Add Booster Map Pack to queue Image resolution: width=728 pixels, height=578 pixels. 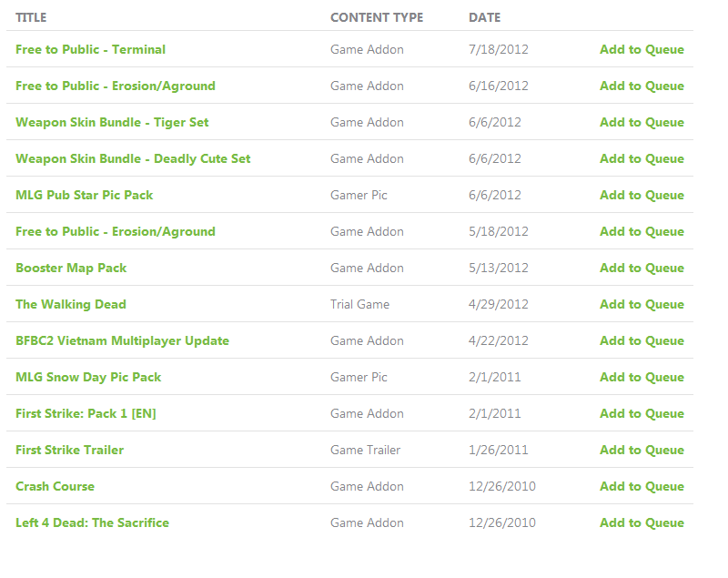click(642, 268)
